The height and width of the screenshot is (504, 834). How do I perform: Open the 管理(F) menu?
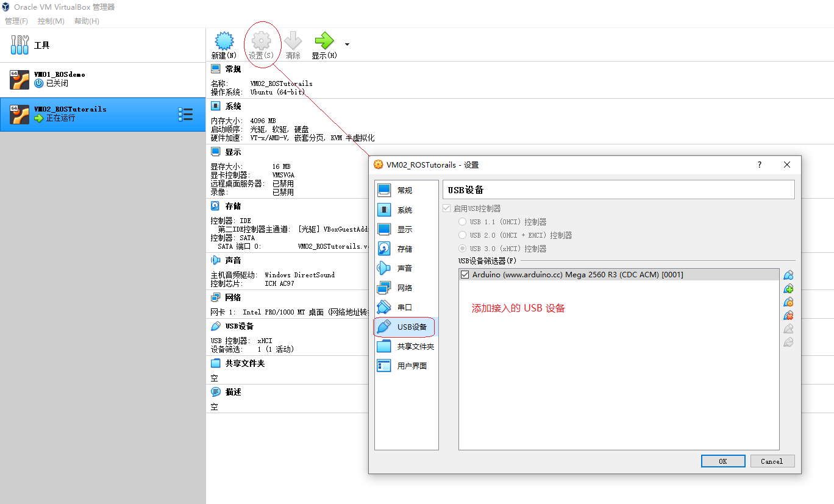[x=16, y=21]
